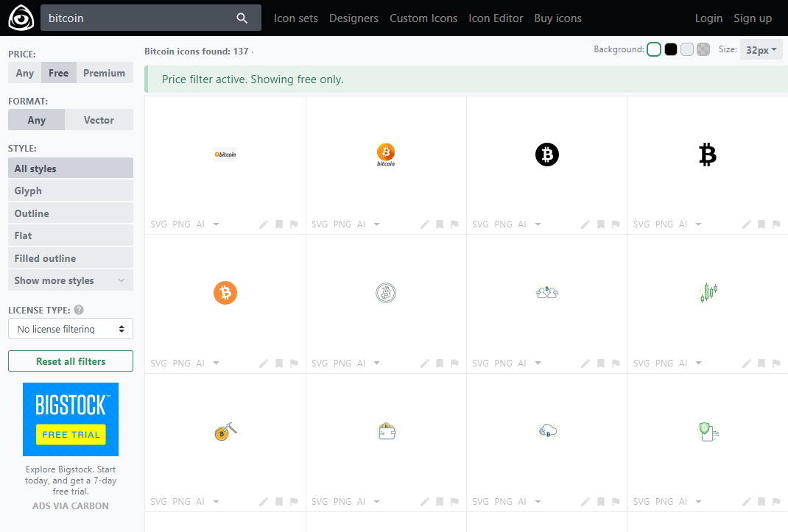The image size is (788, 532).
Task: Open Custom Icons in top navigation
Action: pos(423,18)
